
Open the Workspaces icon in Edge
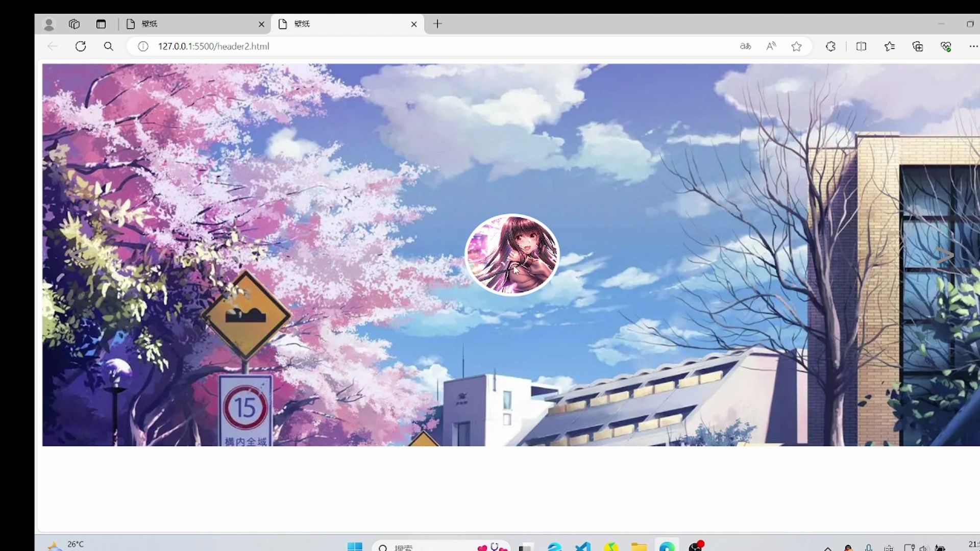(x=75, y=24)
